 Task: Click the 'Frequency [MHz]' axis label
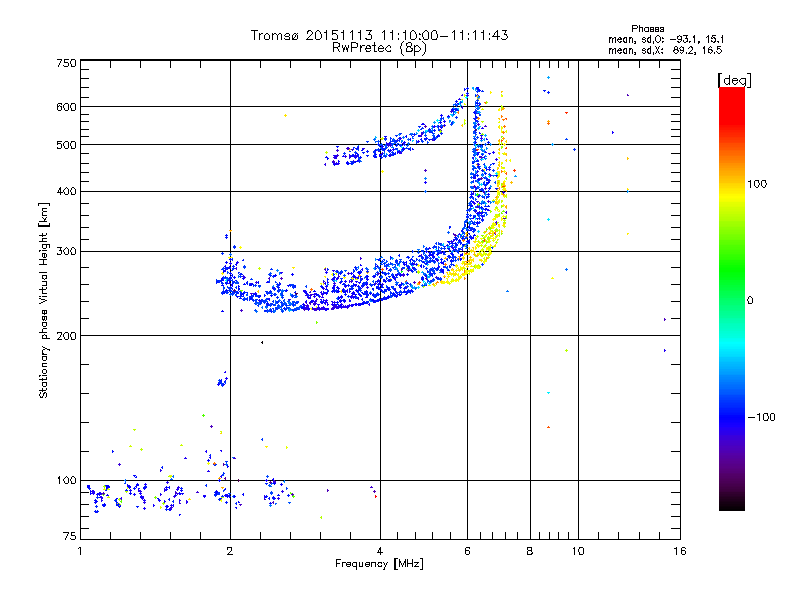[x=379, y=564]
